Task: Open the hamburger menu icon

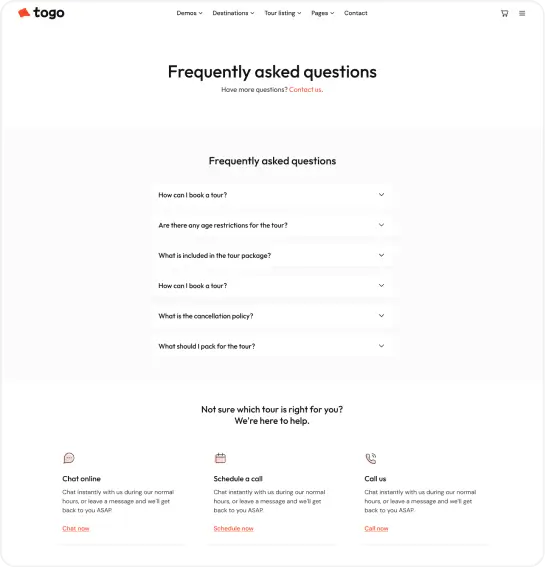Action: coord(522,13)
